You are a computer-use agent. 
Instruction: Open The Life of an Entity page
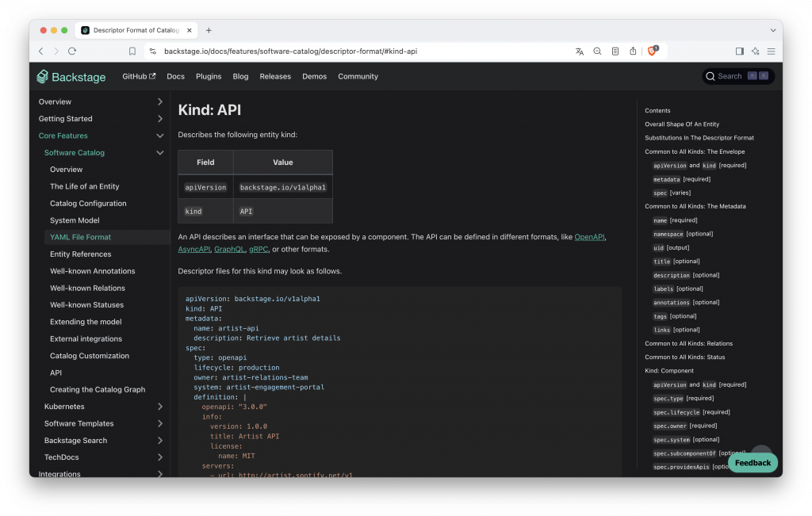click(84, 186)
